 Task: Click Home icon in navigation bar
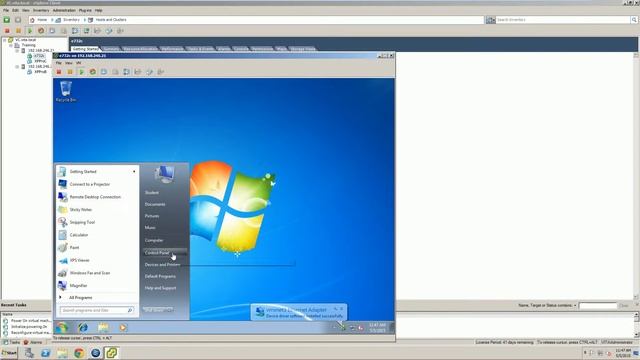[32, 20]
